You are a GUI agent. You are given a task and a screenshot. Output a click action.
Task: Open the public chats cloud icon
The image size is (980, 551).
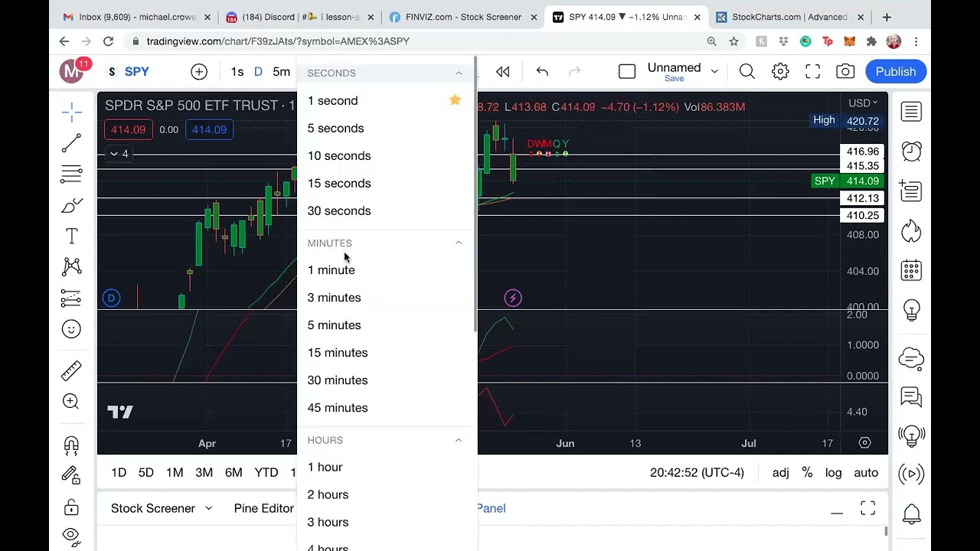(x=911, y=357)
